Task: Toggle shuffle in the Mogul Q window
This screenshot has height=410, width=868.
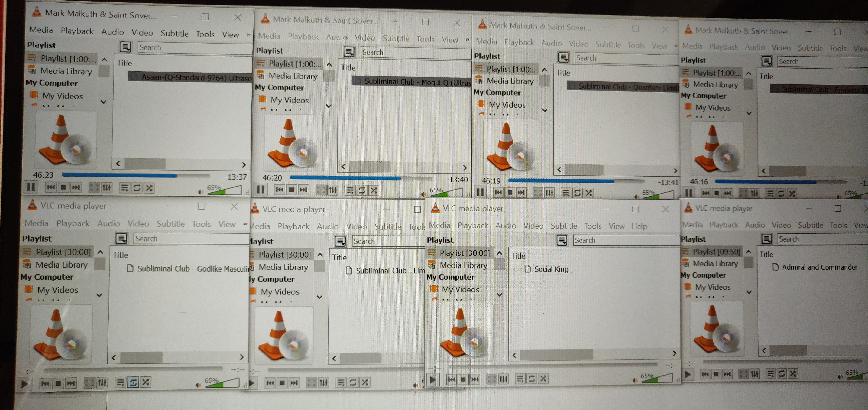Action: 374,190
